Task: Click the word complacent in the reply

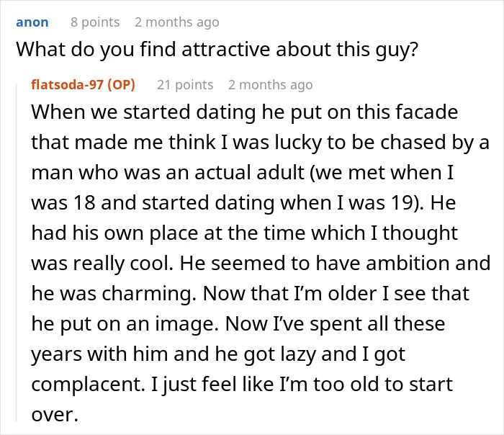Action: (88, 385)
